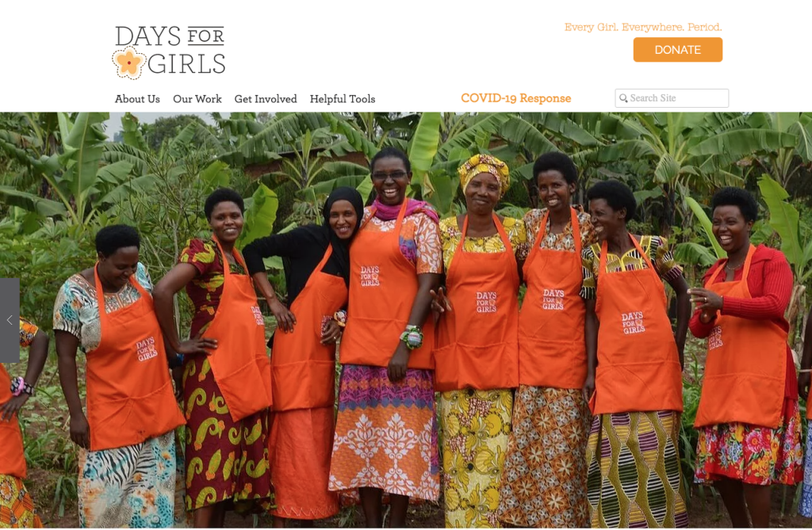
Task: Click the 'Every Girl. Everywhere. Period.' tagline
Action: (x=642, y=27)
